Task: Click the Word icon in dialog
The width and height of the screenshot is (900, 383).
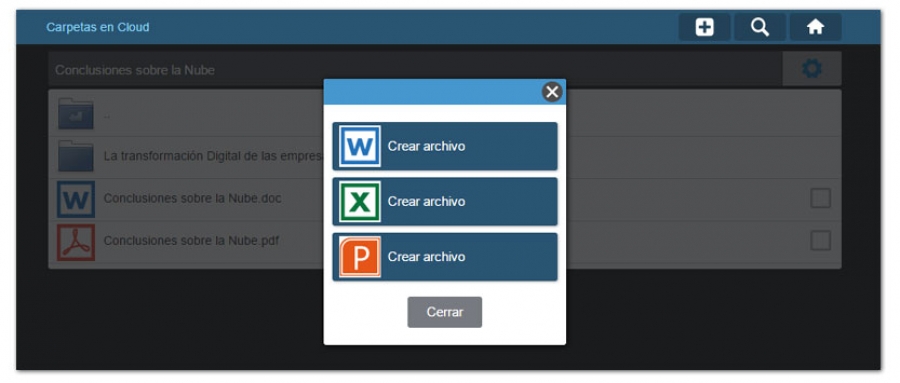Action: (x=360, y=146)
